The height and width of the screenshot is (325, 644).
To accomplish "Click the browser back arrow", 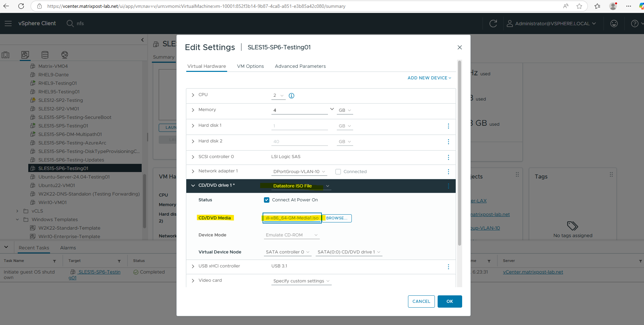I will (6, 6).
